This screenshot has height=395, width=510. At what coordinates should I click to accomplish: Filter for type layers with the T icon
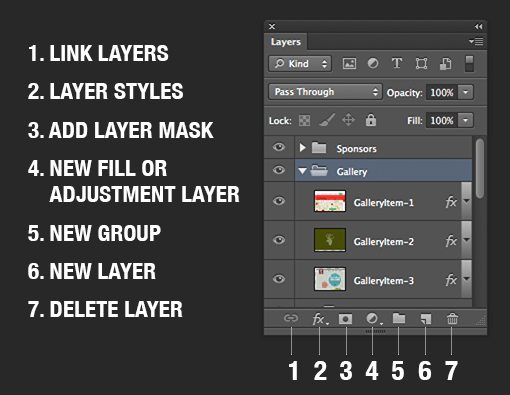click(397, 63)
